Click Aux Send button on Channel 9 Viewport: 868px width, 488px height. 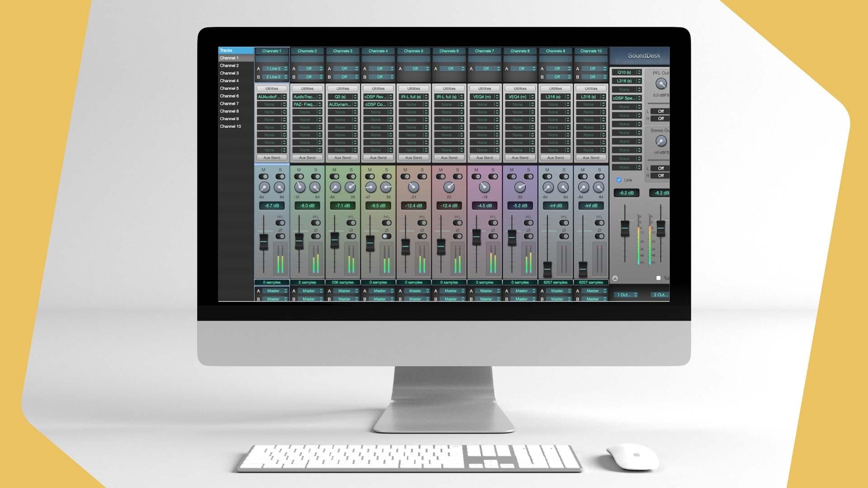555,158
